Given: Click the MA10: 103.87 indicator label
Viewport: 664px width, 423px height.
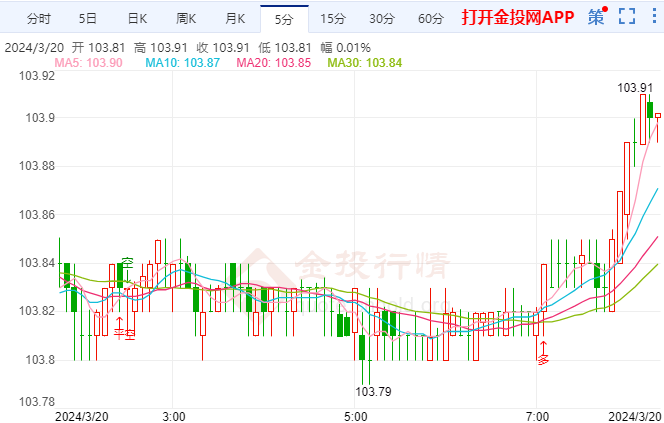Looking at the screenshot, I should (x=183, y=63).
